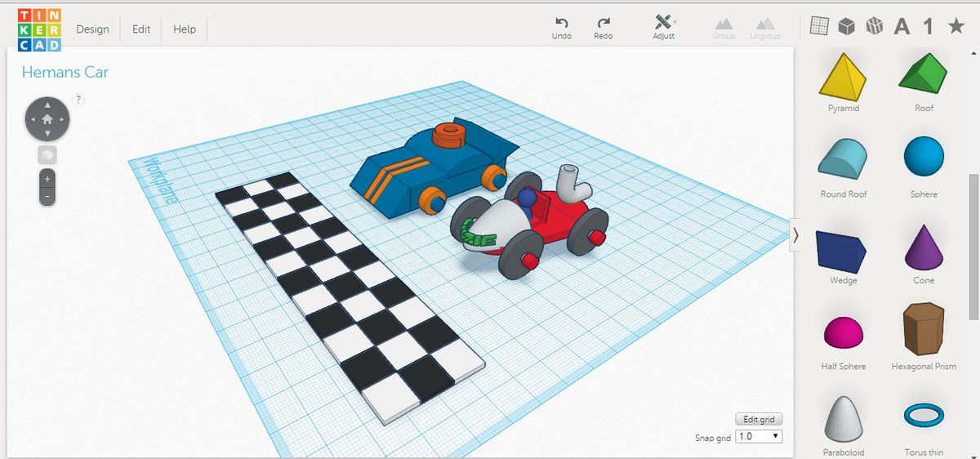Click the Edit grid button
This screenshot has height=459, width=980.
point(759,419)
